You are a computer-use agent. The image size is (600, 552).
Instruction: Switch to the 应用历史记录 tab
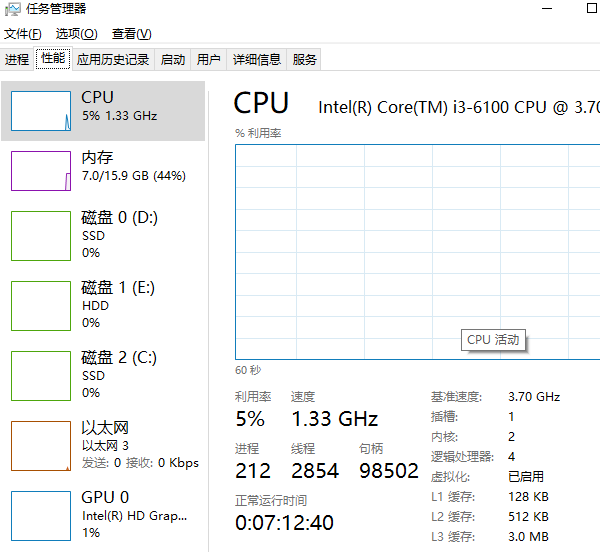(x=113, y=60)
